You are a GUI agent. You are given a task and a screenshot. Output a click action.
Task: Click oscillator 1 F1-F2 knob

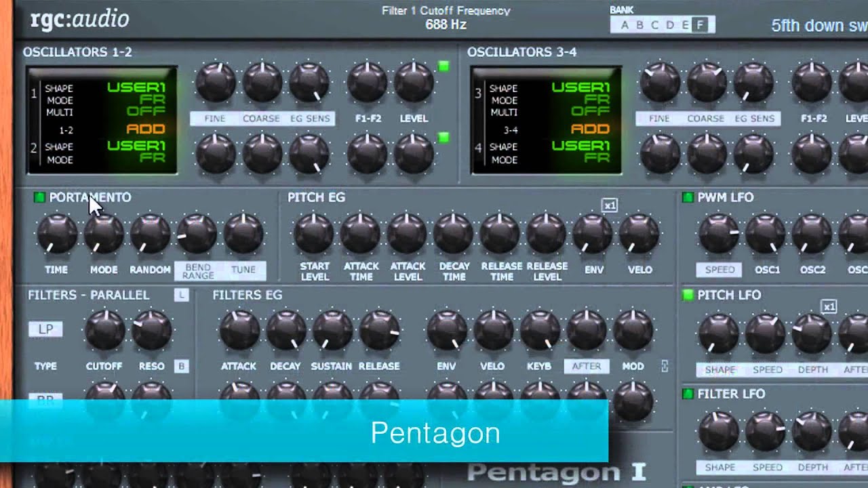(368, 83)
